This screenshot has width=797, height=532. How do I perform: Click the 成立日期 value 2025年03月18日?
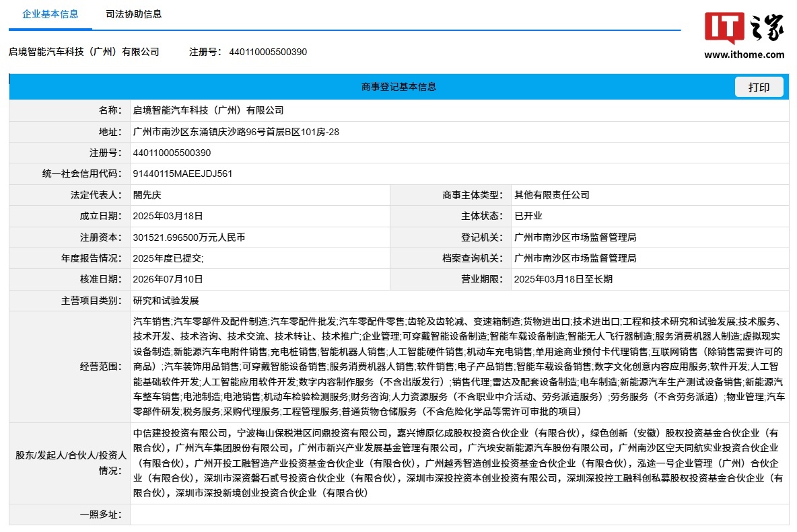pos(168,216)
